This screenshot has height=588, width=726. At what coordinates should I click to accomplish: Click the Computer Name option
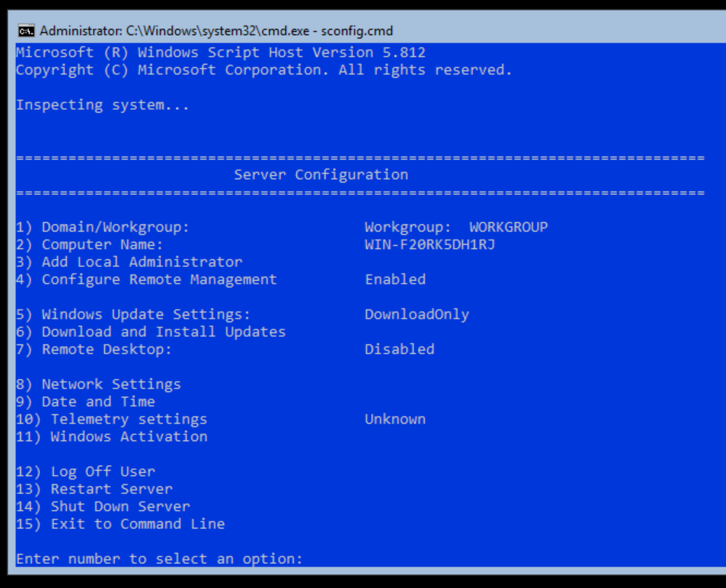[x=89, y=245]
